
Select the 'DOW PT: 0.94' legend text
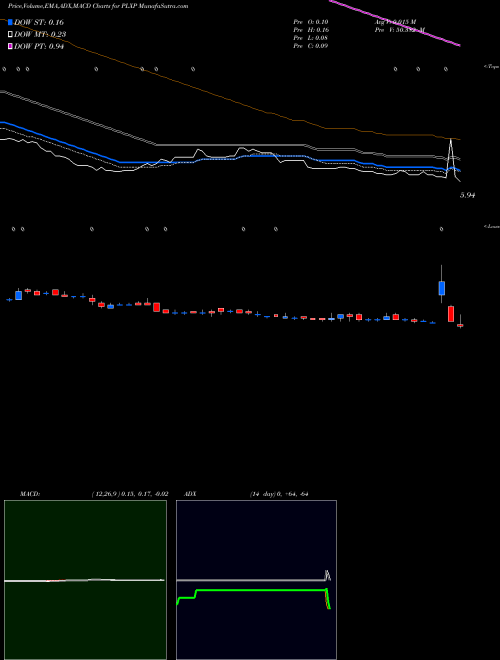click(39, 46)
